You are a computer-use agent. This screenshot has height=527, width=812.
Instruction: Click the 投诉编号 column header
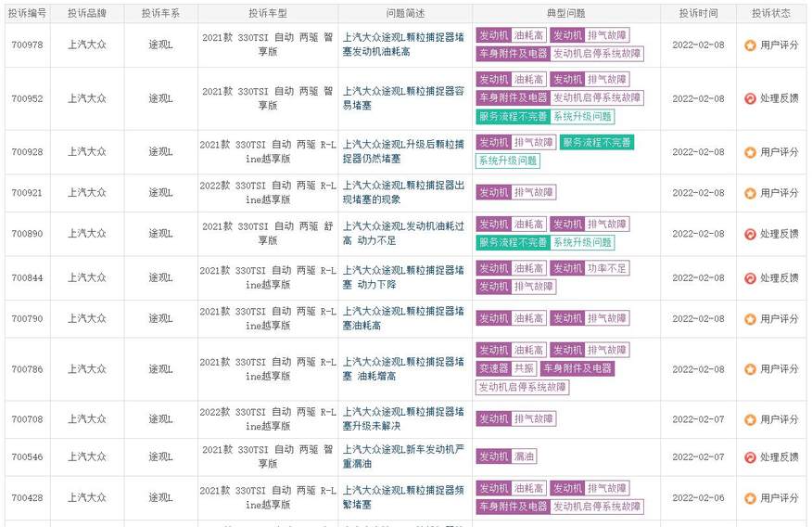(x=27, y=14)
